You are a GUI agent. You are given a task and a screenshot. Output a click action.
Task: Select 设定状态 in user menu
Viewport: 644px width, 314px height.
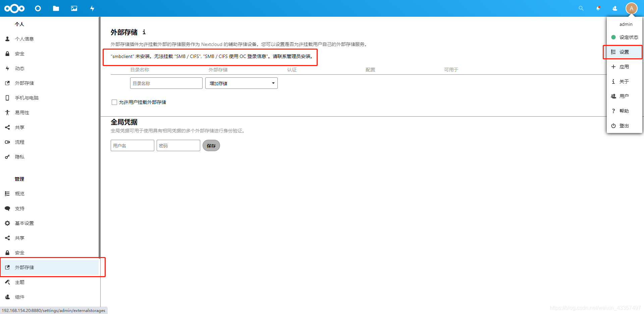(625, 37)
